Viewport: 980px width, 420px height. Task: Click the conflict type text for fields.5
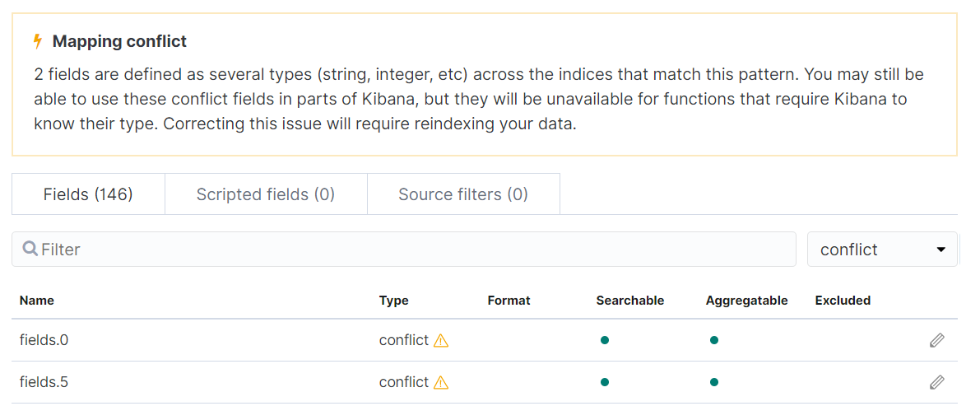(404, 382)
